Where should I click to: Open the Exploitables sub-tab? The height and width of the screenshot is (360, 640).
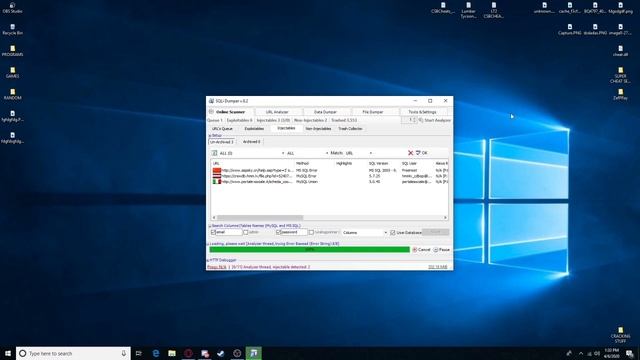(x=254, y=129)
